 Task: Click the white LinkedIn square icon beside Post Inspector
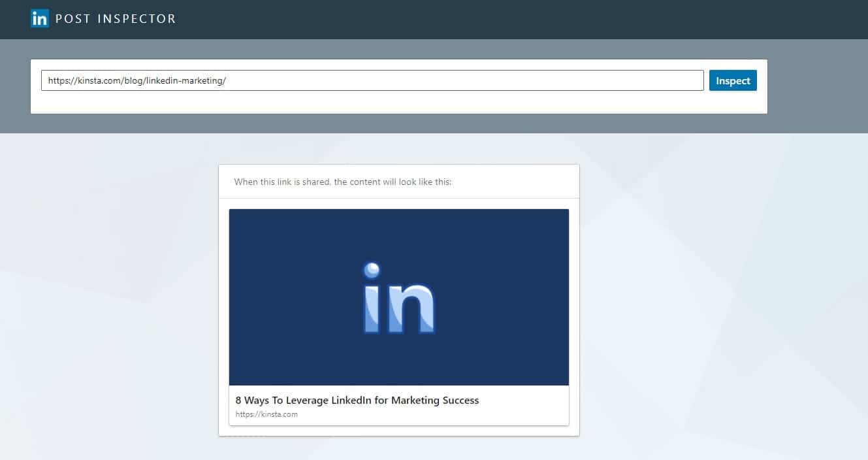click(x=39, y=18)
